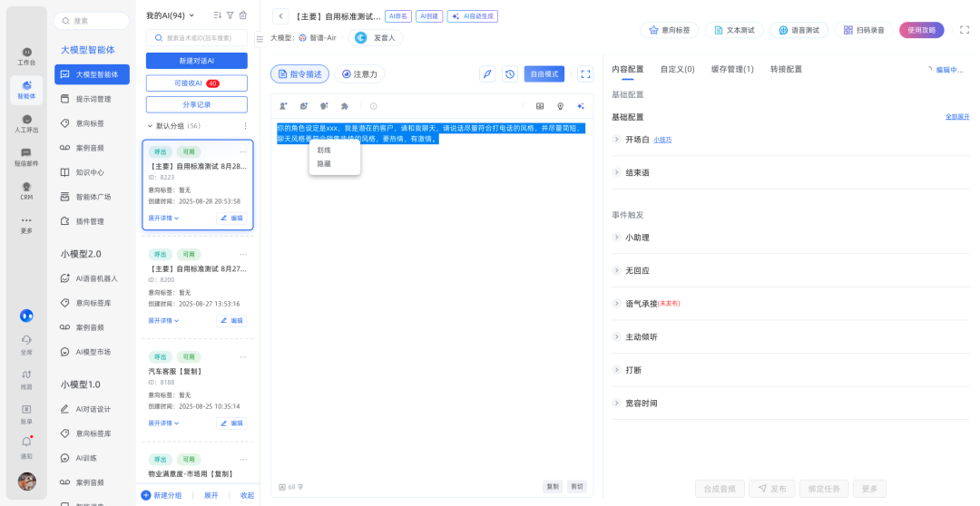Open 知识中心 from the sidebar
Image resolution: width=980 pixels, height=506 pixels.
click(x=89, y=172)
